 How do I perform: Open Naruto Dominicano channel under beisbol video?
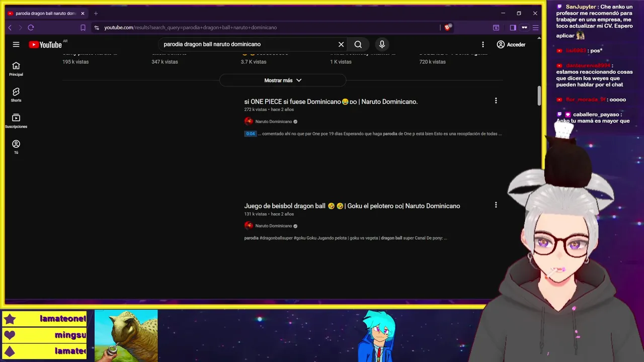click(274, 226)
